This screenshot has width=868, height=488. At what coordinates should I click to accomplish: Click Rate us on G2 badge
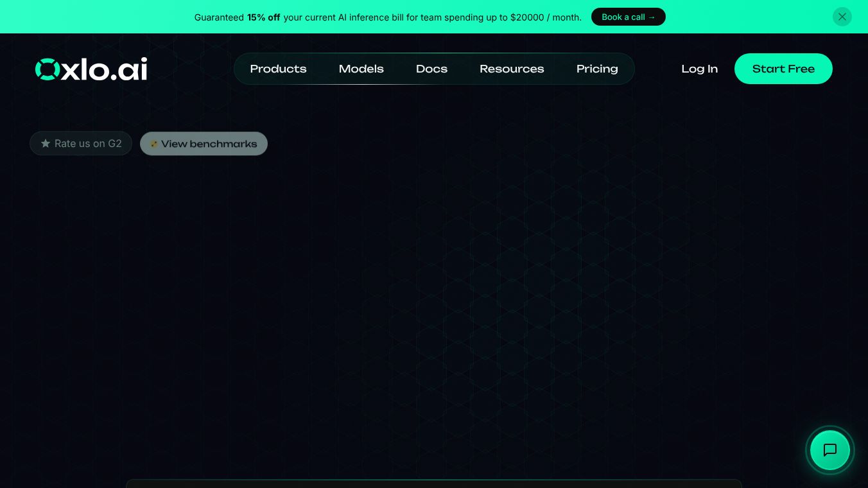(81, 143)
